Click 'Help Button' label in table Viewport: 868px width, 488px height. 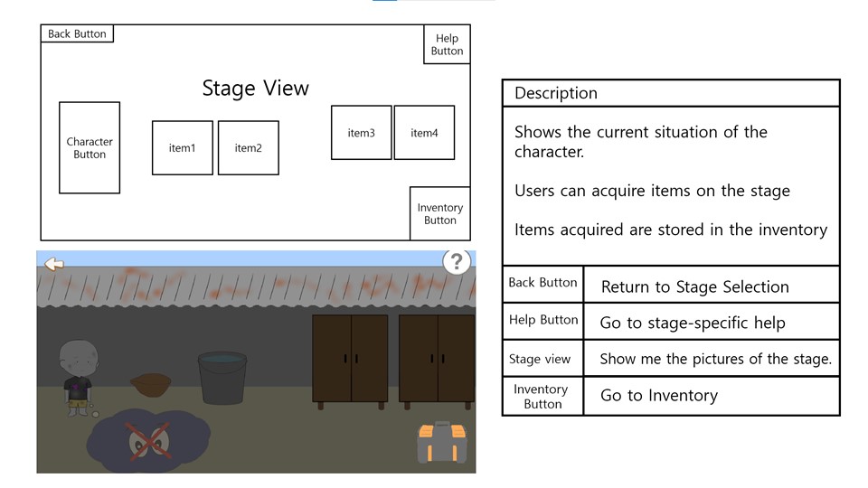tap(543, 320)
